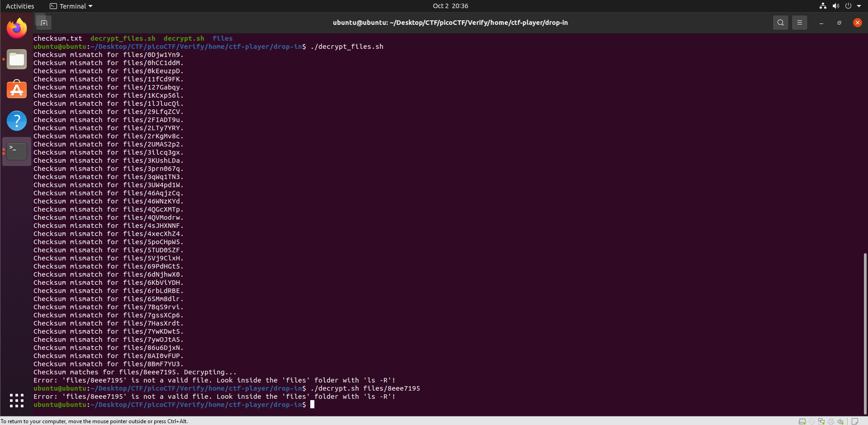Open the Files file manager from the dock

click(x=16, y=59)
